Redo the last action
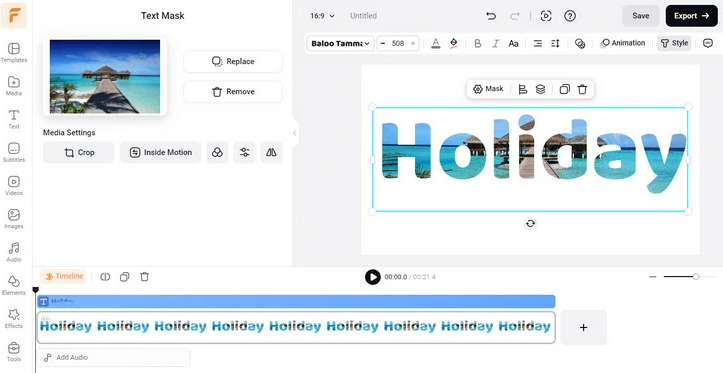 pyautogui.click(x=515, y=16)
